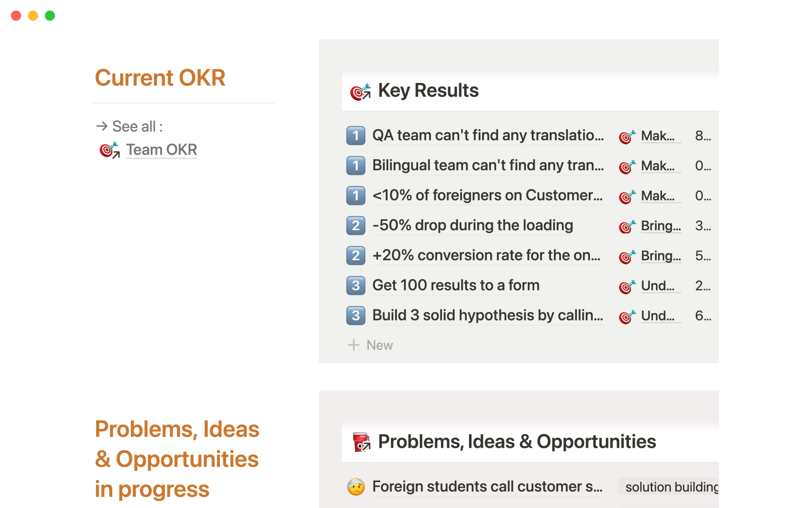The width and height of the screenshot is (812, 508).
Task: Click worried face emoji beside Foreign students
Action: (x=356, y=487)
